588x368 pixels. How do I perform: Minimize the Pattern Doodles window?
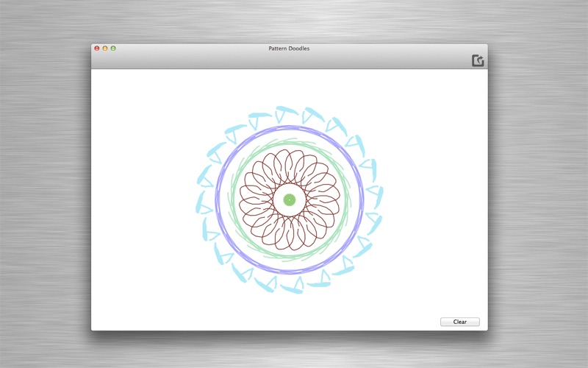pyautogui.click(x=105, y=48)
